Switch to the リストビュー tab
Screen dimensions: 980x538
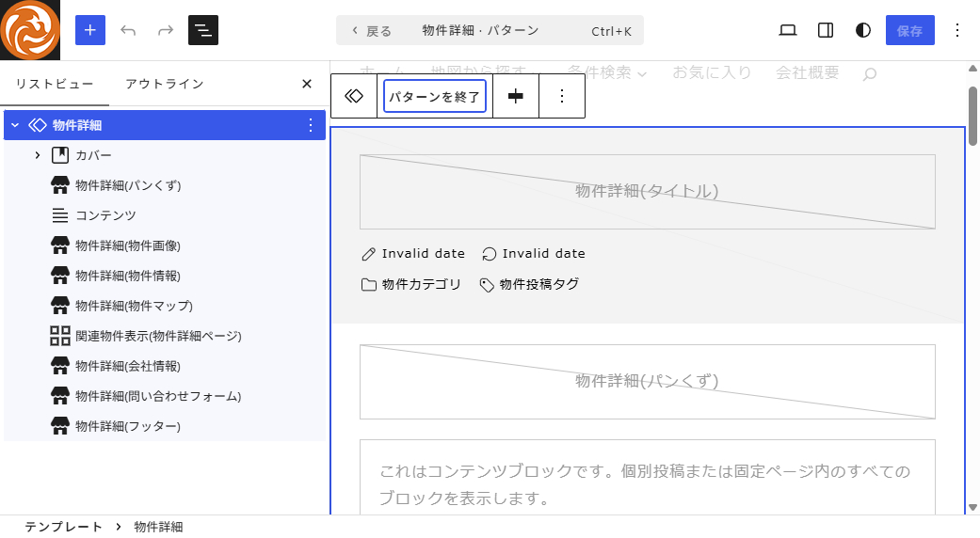click(55, 84)
